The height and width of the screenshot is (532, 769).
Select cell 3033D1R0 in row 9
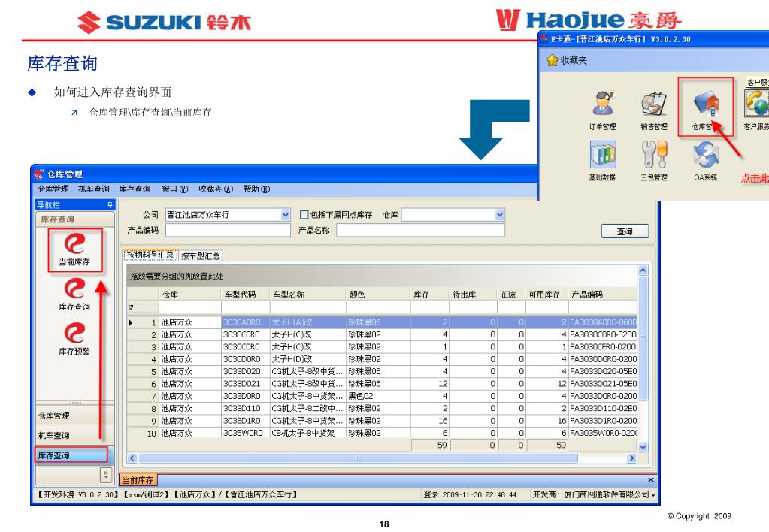pyautogui.click(x=245, y=420)
